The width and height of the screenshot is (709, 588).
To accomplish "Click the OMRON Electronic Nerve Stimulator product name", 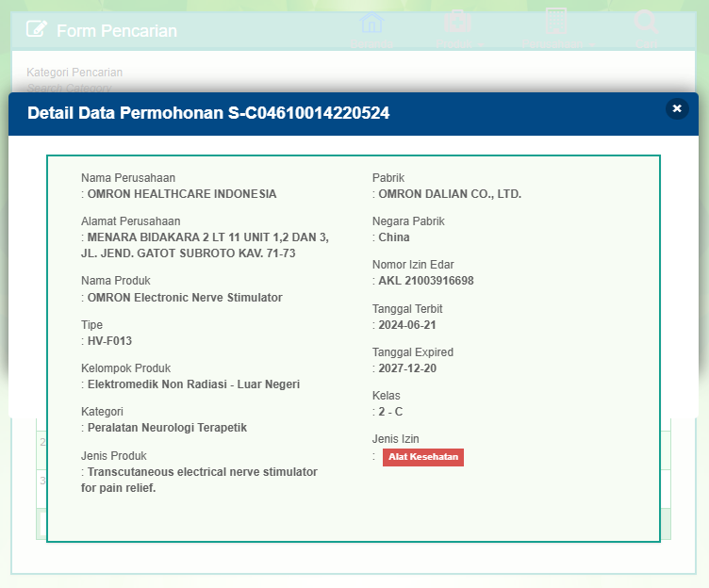I will tap(185, 298).
